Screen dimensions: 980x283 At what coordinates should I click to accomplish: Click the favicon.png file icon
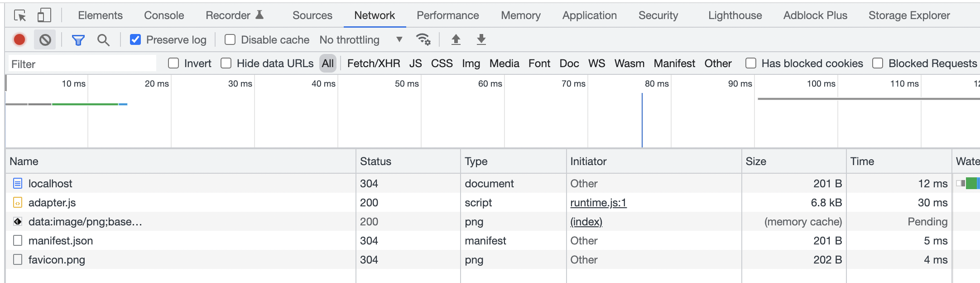tap(18, 259)
